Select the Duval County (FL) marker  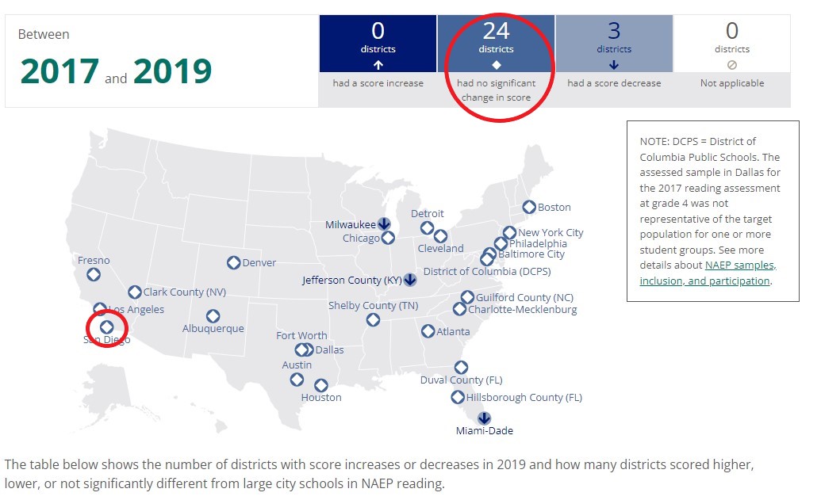coord(461,367)
